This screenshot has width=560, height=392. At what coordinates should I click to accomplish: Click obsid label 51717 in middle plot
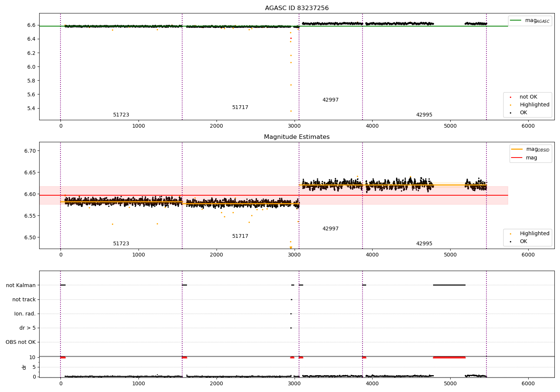coord(240,236)
